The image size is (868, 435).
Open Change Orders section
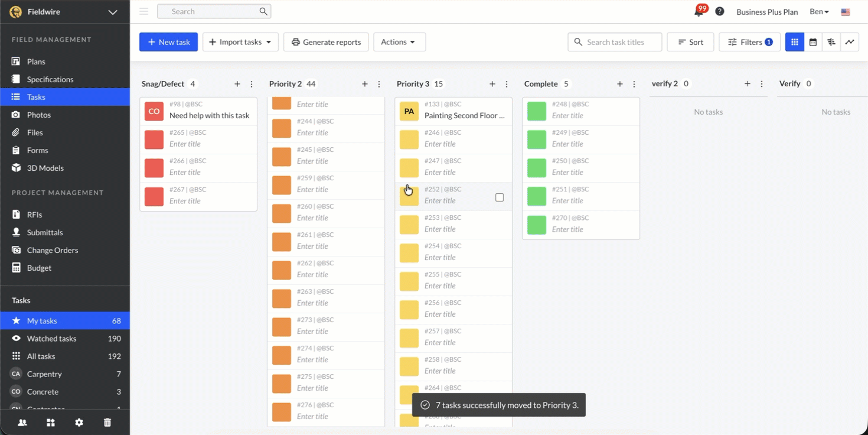(x=65, y=250)
